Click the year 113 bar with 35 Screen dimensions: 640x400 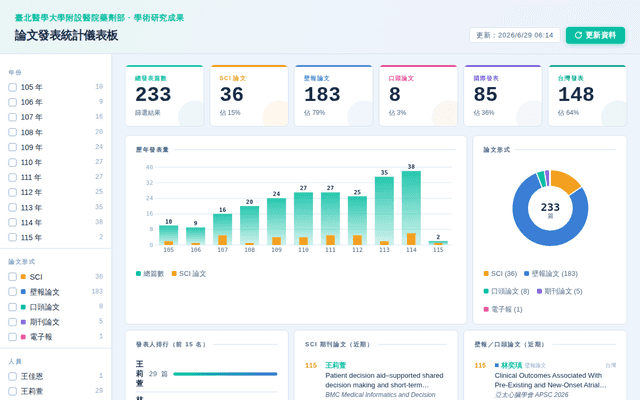click(384, 211)
